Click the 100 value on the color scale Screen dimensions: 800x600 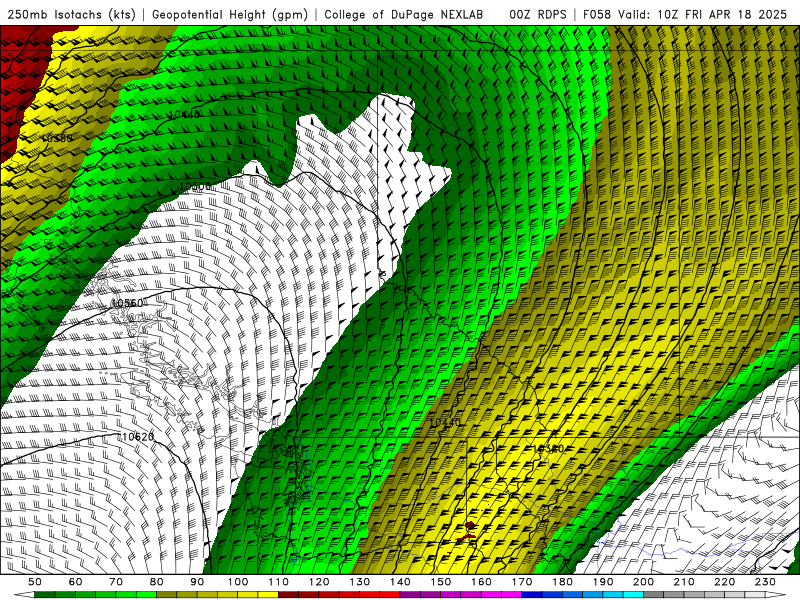coord(238,582)
